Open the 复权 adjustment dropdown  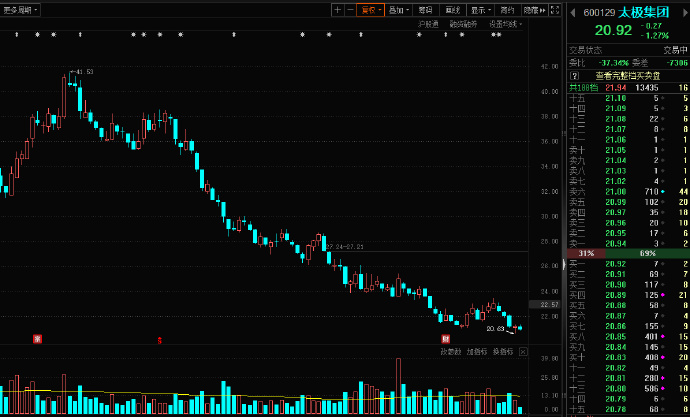(x=371, y=10)
